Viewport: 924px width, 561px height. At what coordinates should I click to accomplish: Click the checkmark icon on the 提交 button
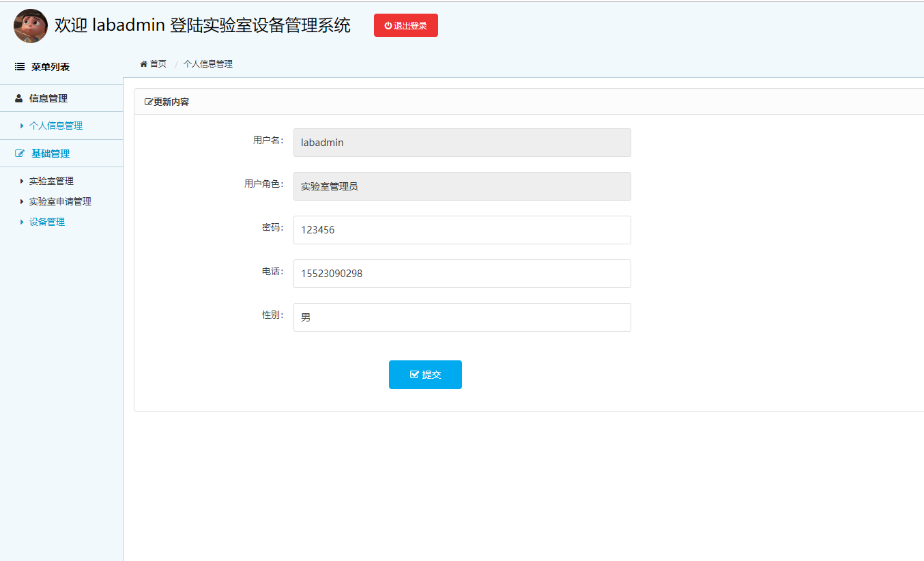414,374
